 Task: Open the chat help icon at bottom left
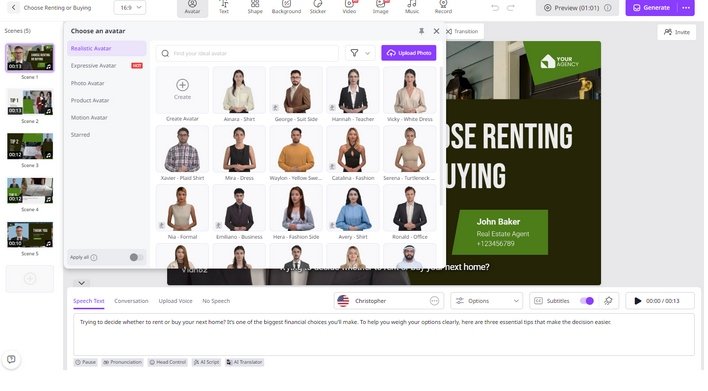[11, 359]
